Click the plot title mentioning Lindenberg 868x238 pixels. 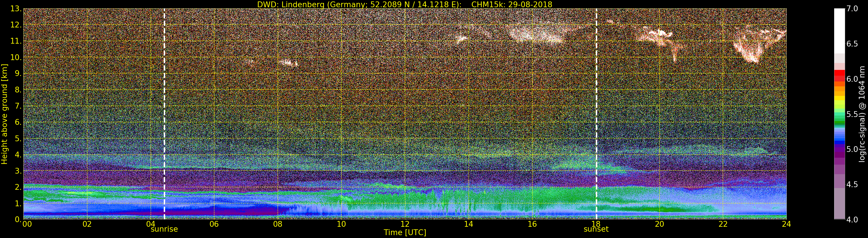pos(404,4)
